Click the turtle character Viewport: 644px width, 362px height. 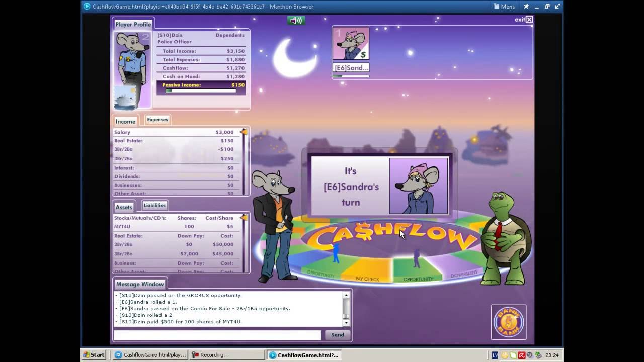(506, 238)
